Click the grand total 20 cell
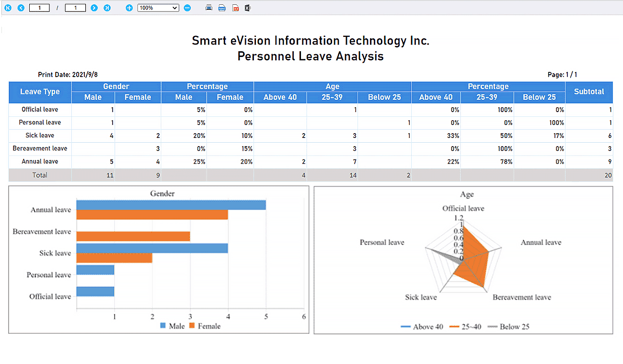 [x=589, y=175]
